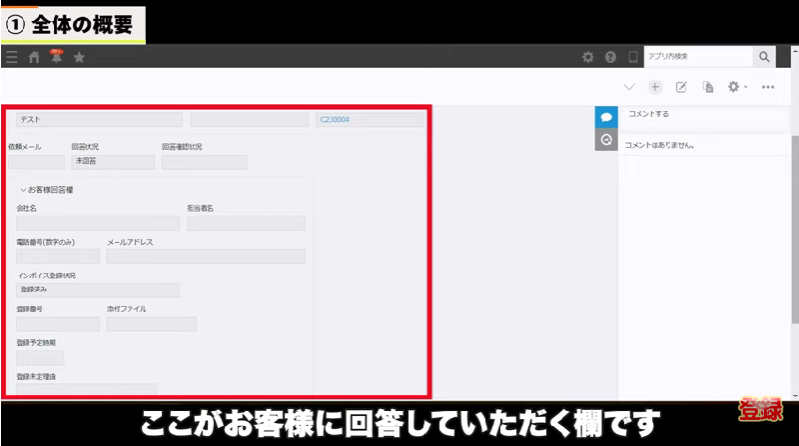Screen dimensions: 799x446
Task: Click the 登録予定時期 field box
Action: point(40,358)
